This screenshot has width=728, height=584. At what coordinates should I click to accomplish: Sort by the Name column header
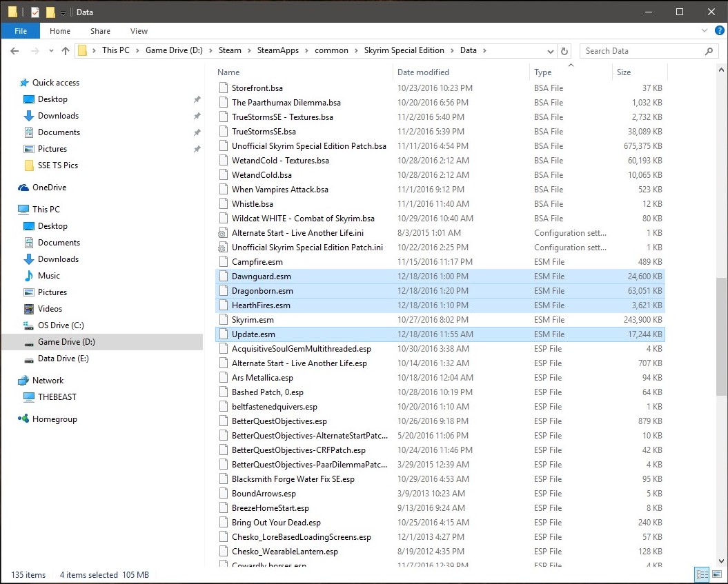228,72
